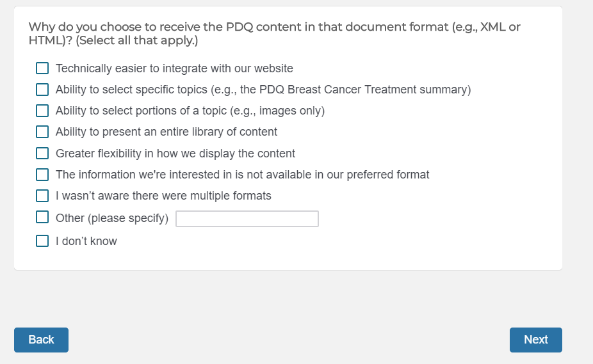This screenshot has width=593, height=364.
Task: Toggle the 'Greater flexibility' checkbox
Action: tap(42, 153)
